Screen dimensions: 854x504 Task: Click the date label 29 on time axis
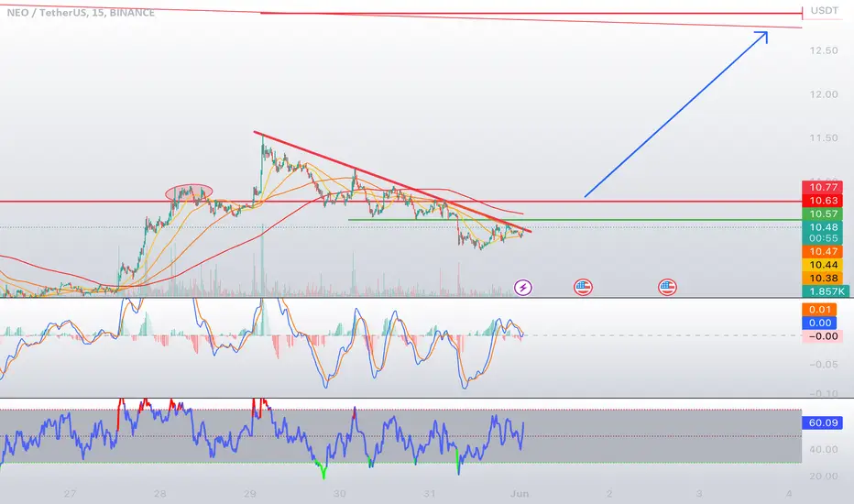pyautogui.click(x=249, y=494)
